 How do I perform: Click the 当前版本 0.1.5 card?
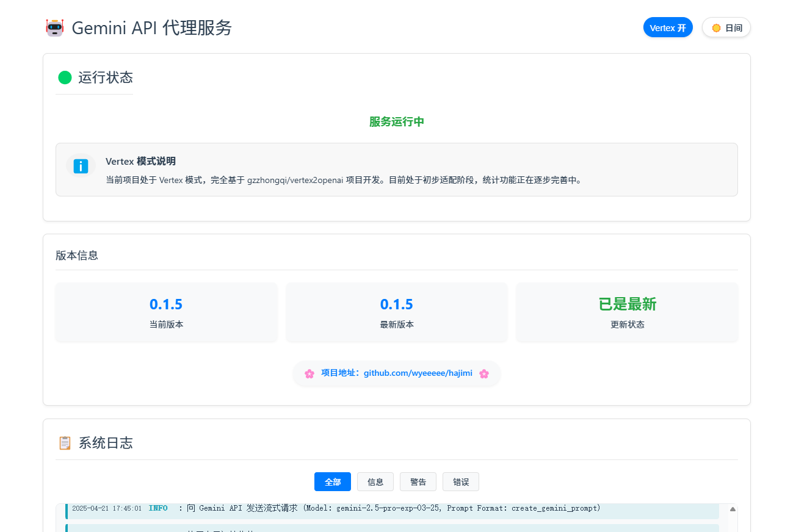click(x=166, y=312)
